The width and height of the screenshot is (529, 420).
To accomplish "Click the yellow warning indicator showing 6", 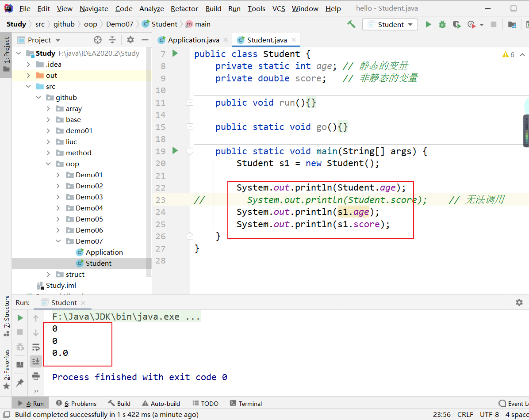I will point(508,54).
